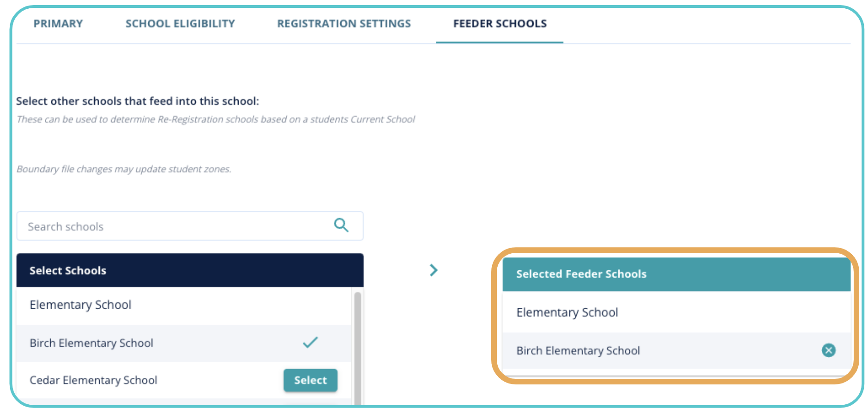Click the checkmark beside Birch Elementary School
868x414 pixels.
[x=310, y=342]
